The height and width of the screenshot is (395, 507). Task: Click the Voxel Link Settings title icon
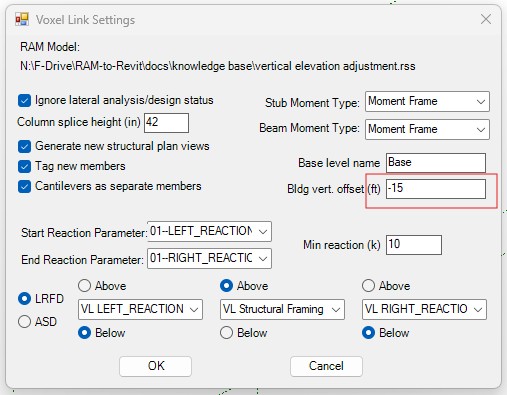(22, 19)
